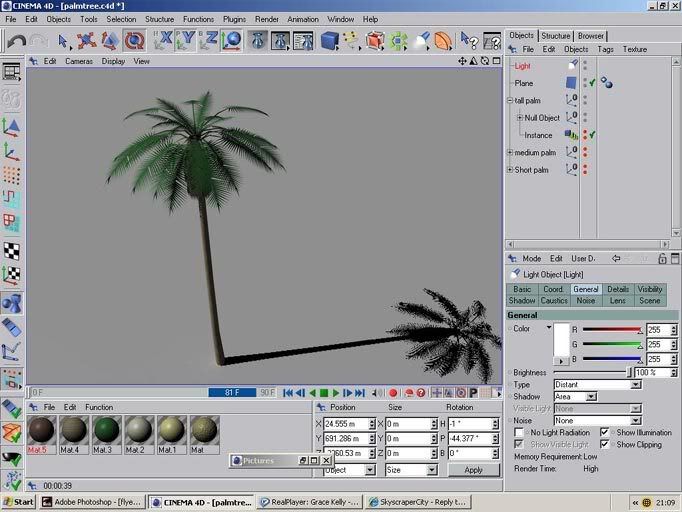Open the Details tab of light attributes
682x512 pixels.
(x=618, y=289)
